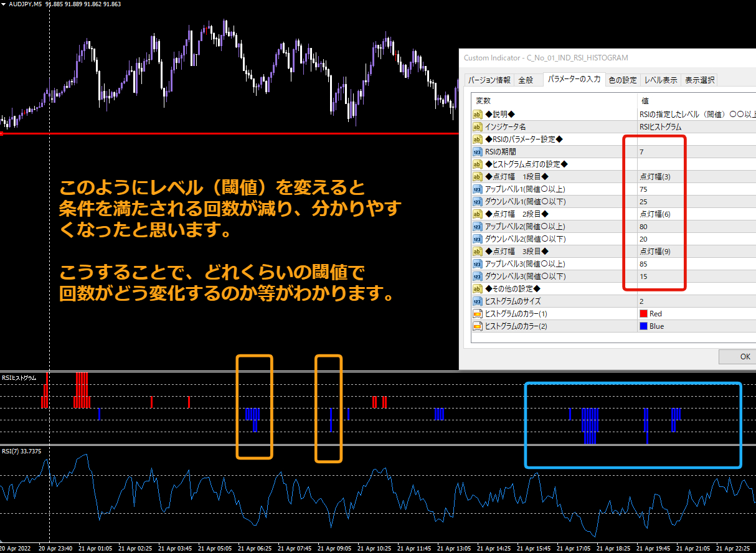The width and height of the screenshot is (756, 553).
Task: Click the 123 icon beside アップレベル3(閾値〇以上)
Action: (x=478, y=263)
